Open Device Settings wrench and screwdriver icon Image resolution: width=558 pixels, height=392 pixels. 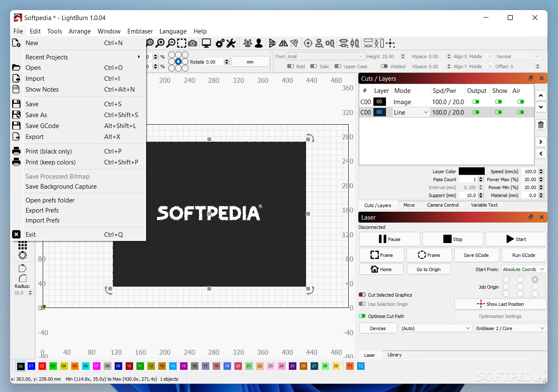231,43
